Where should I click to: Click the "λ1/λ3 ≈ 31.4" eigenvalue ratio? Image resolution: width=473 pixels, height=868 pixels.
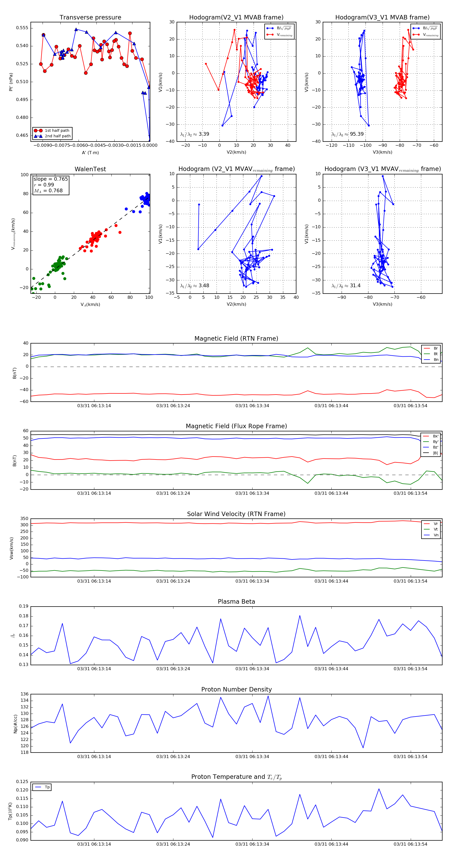(x=346, y=286)
